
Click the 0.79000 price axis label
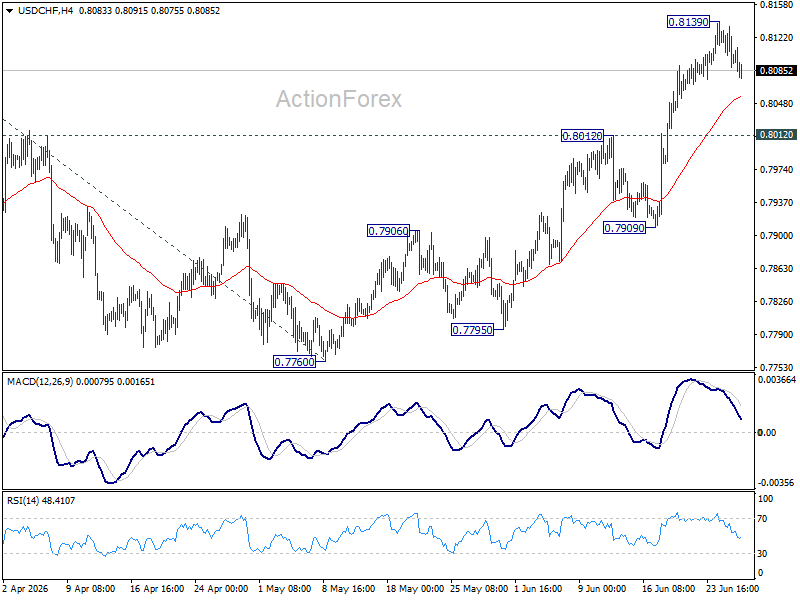click(x=777, y=236)
